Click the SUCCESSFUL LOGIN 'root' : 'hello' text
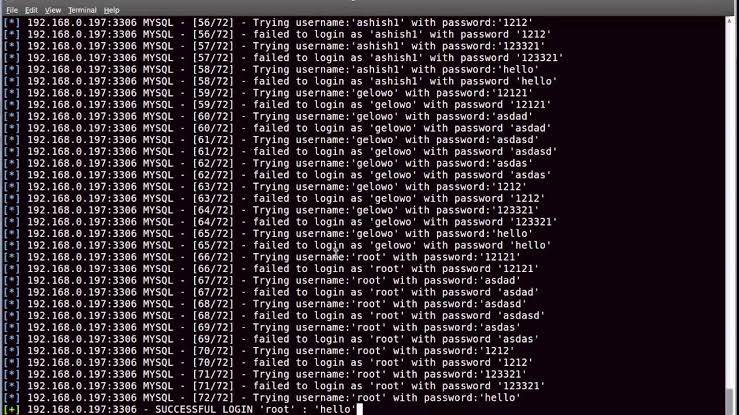 pos(256,409)
